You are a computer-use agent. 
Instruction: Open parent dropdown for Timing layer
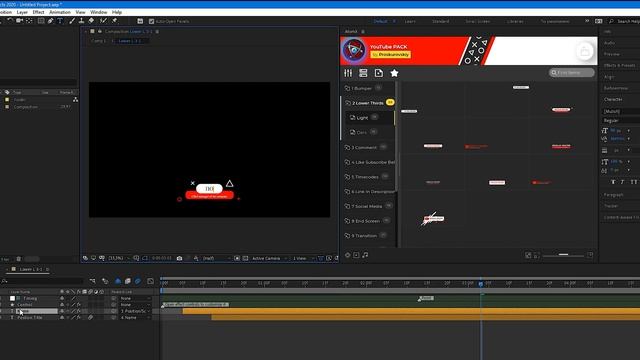135,298
